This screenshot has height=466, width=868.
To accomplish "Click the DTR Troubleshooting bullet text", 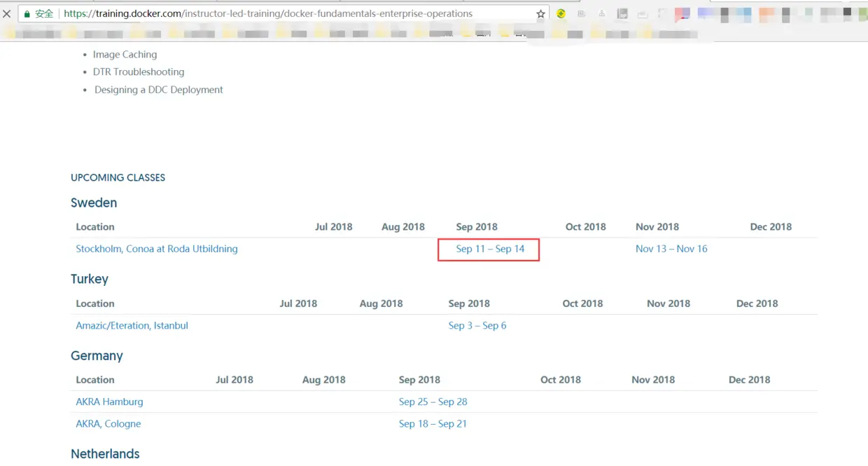I will point(139,72).
